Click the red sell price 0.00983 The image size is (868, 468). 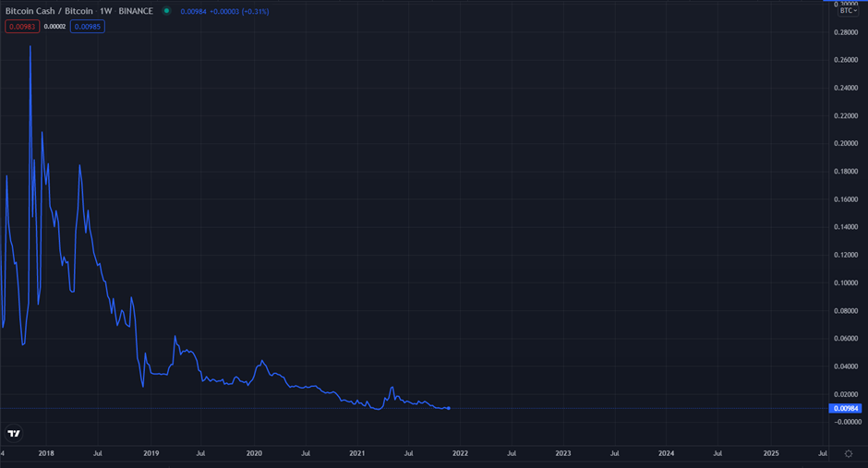[22, 27]
